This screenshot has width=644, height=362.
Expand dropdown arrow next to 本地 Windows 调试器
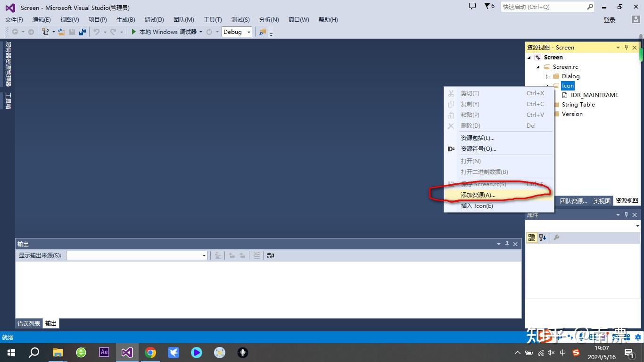click(x=200, y=32)
